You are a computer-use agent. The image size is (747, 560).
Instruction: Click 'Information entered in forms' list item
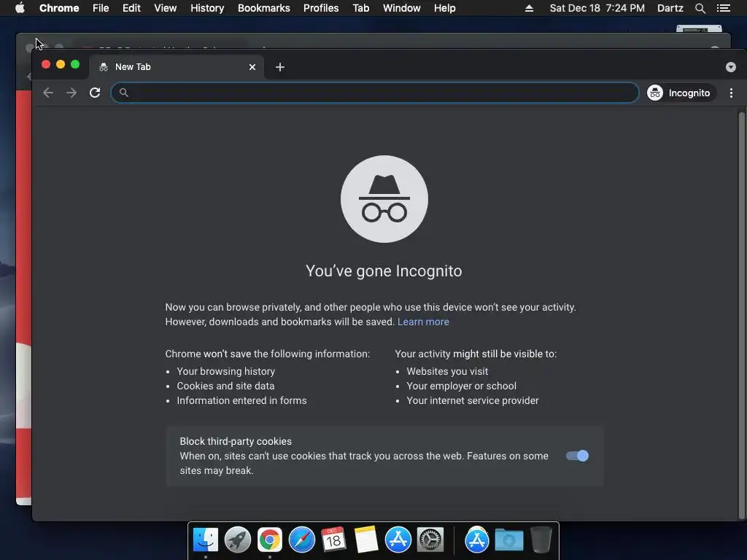tap(241, 400)
